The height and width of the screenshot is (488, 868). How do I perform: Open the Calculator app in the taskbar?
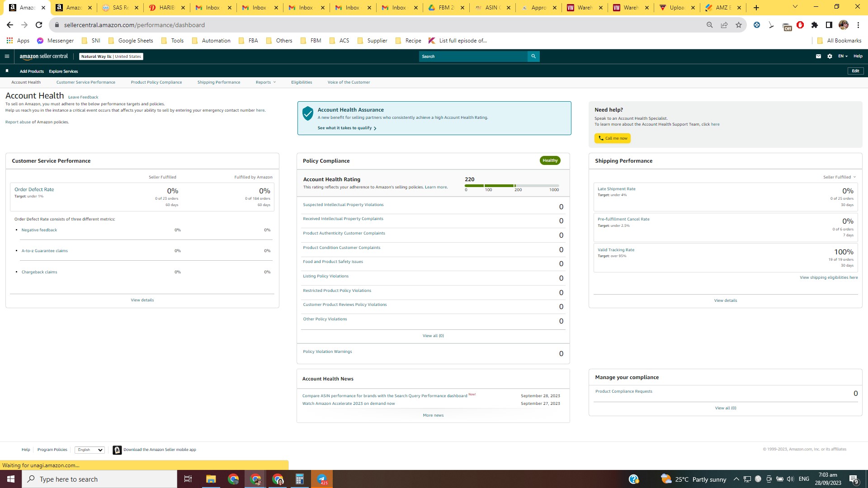[299, 479]
